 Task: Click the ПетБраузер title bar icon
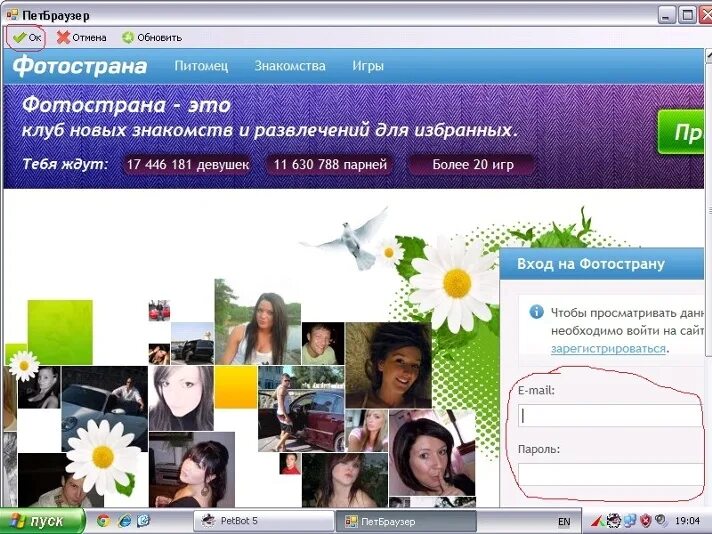[12, 15]
